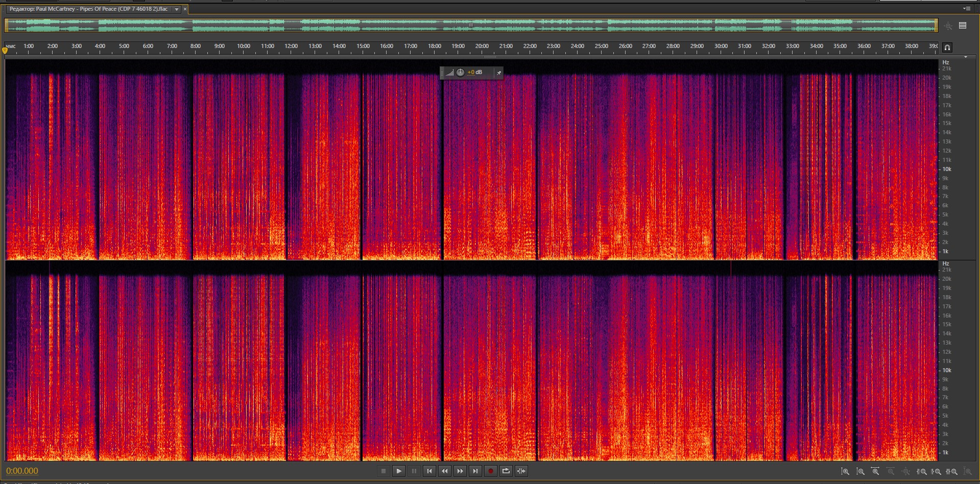The width and height of the screenshot is (980, 484).
Task: Click the 0:00.000 timecode display
Action: point(22,471)
